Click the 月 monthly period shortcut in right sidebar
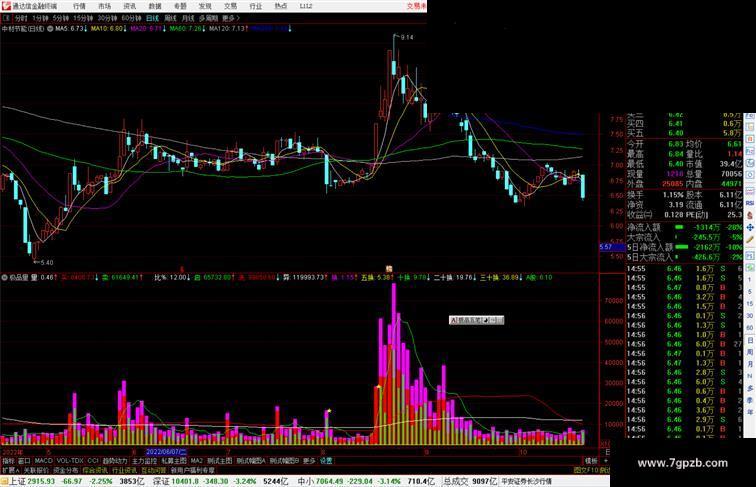756x487 pixels. tap(750, 363)
